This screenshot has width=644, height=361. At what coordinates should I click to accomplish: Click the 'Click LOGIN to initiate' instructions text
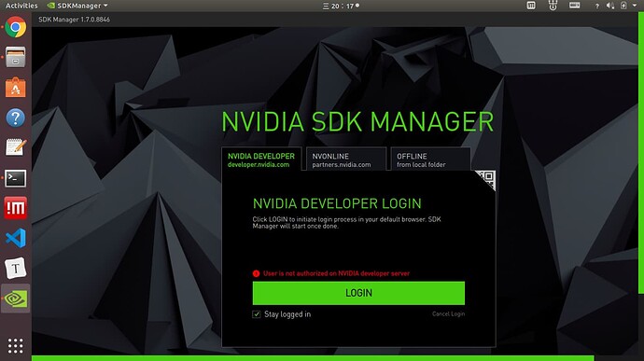(346, 223)
